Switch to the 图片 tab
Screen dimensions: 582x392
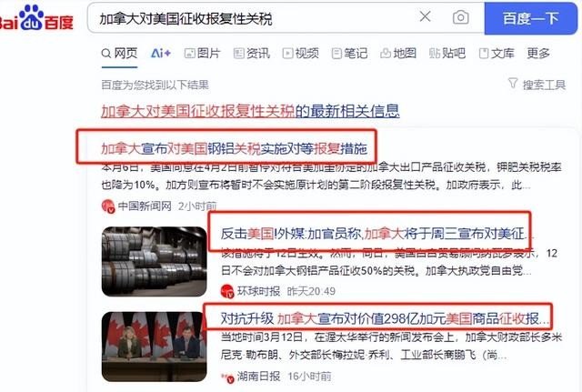pyautogui.click(x=202, y=53)
